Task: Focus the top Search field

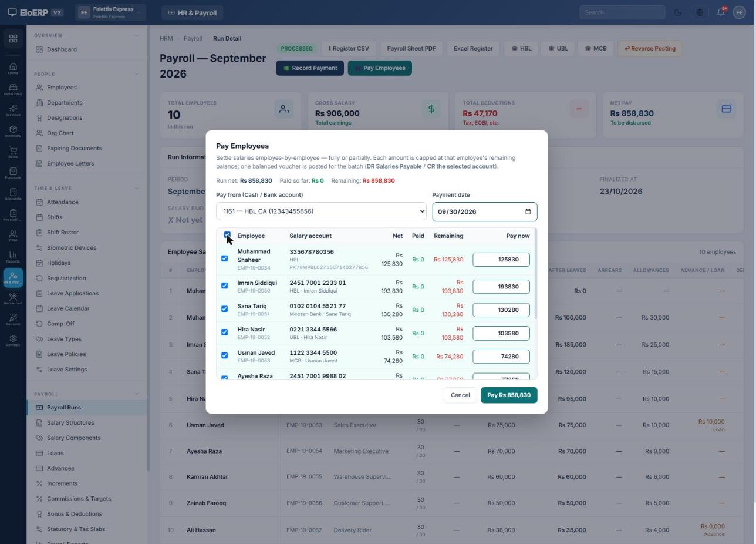Action: (x=622, y=12)
